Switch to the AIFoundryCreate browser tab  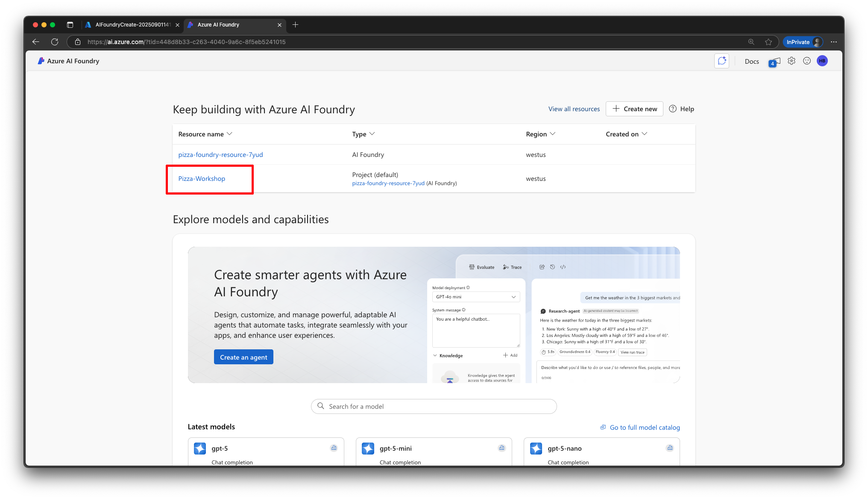pos(132,25)
